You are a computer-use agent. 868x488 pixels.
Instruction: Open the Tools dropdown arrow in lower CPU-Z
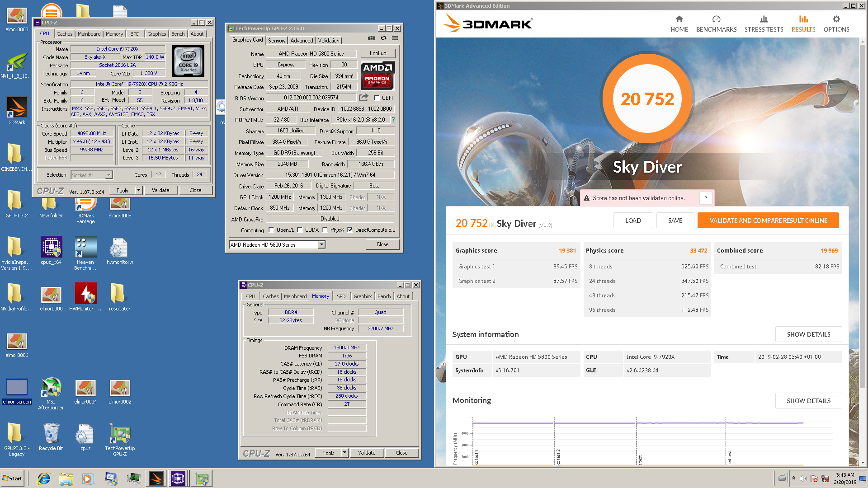pyautogui.click(x=344, y=452)
